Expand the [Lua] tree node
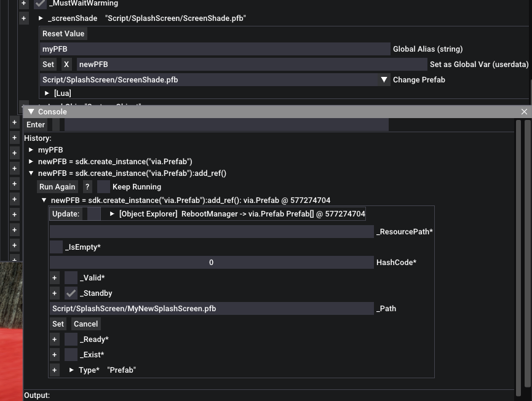 click(x=47, y=93)
